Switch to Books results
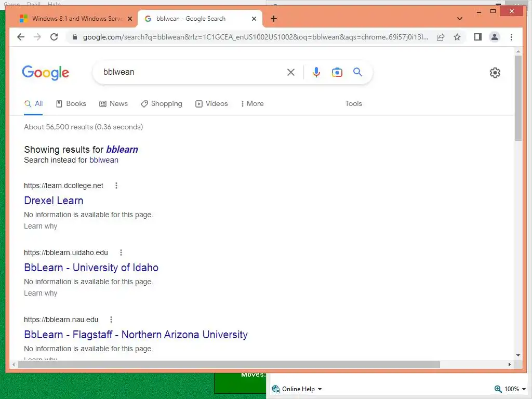The height and width of the screenshot is (399, 532). tap(71, 103)
